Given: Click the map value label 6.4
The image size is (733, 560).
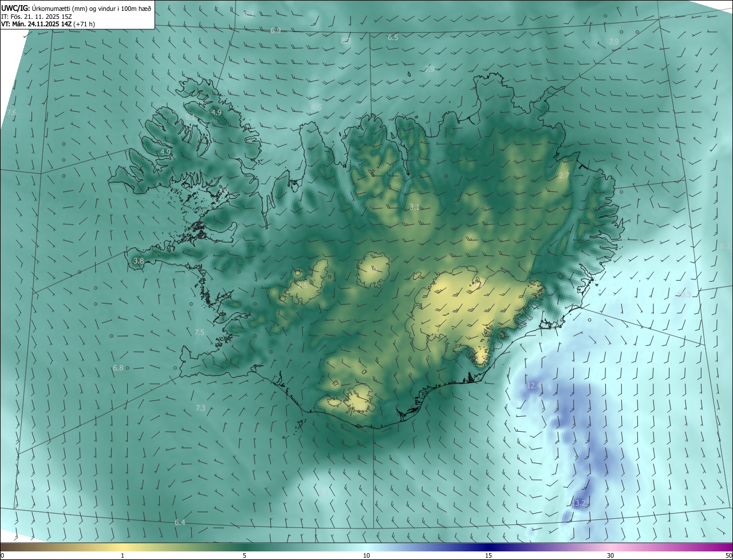Looking at the screenshot, I should (180, 522).
